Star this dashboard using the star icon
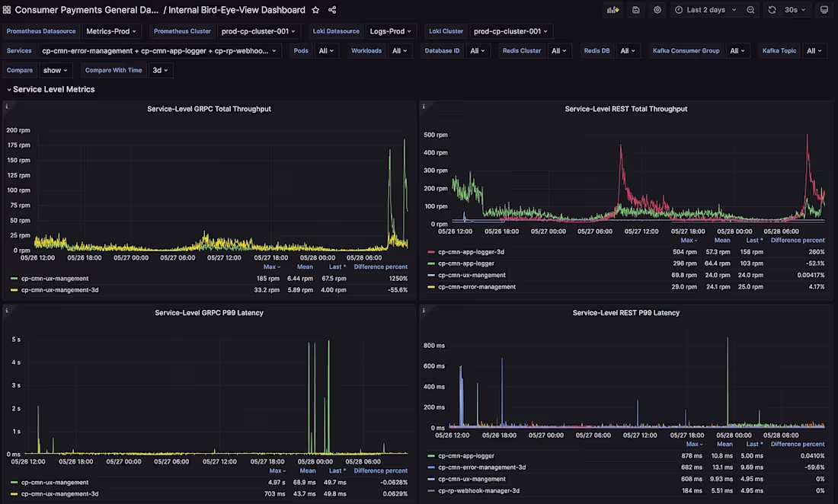This screenshot has height=504, width=838. click(x=315, y=10)
